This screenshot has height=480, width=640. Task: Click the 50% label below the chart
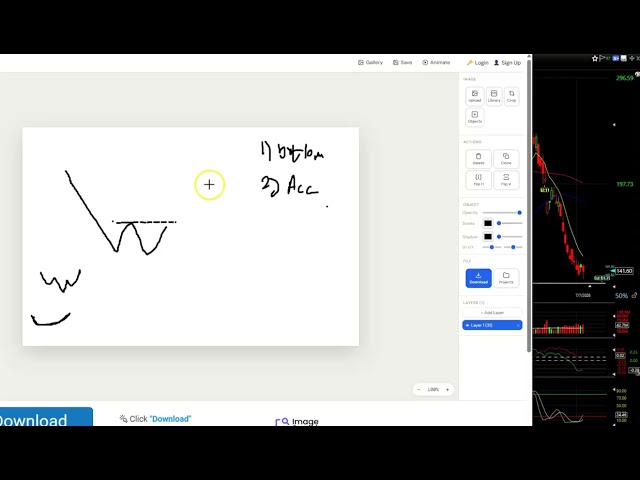pyautogui.click(x=621, y=296)
